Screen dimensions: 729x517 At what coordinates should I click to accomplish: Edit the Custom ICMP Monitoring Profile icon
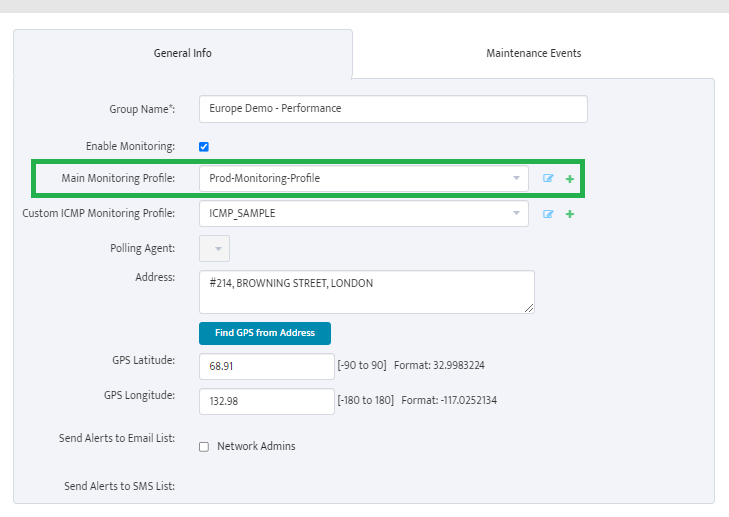tap(548, 214)
